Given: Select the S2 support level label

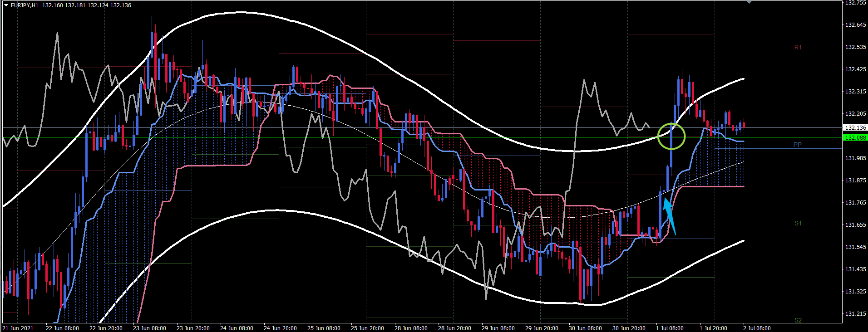Looking at the screenshot, I should (x=798, y=320).
